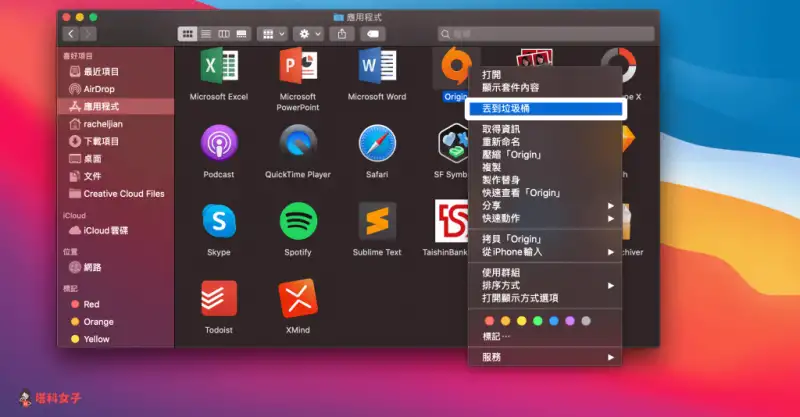Click the Edit Tags toolbar button

pos(372,34)
